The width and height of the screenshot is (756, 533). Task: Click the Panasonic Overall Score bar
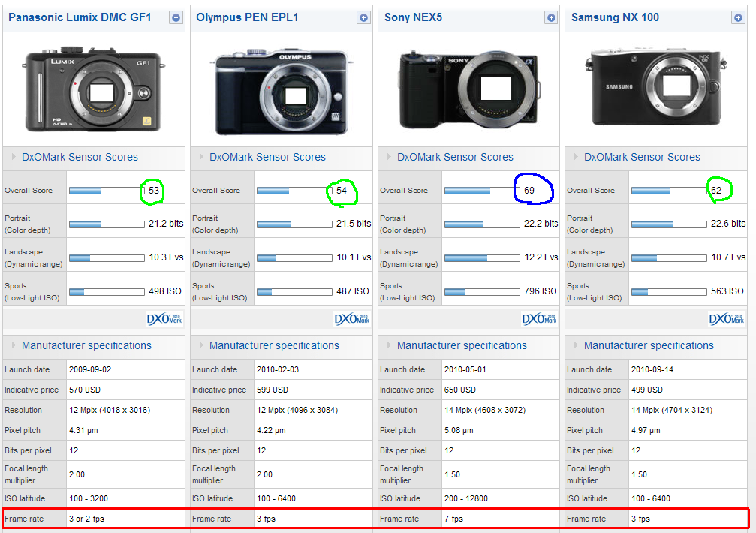(107, 191)
